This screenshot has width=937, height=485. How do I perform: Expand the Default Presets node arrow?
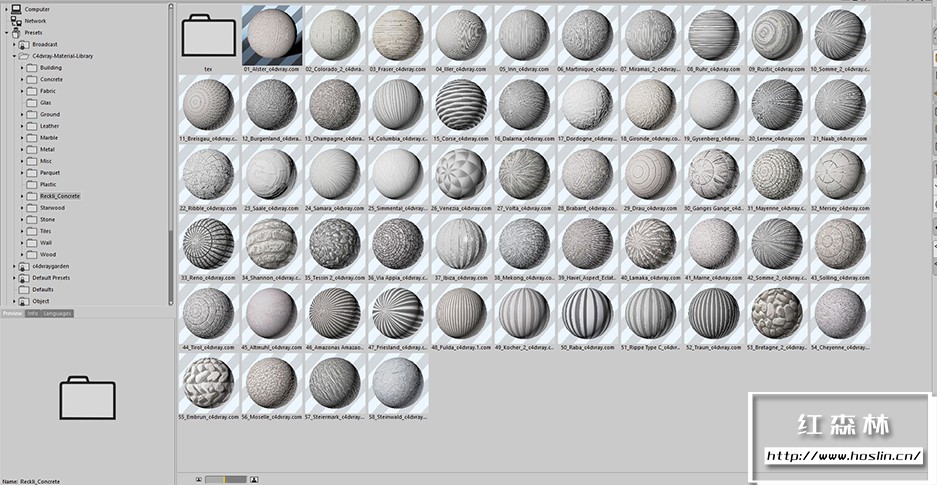14,278
